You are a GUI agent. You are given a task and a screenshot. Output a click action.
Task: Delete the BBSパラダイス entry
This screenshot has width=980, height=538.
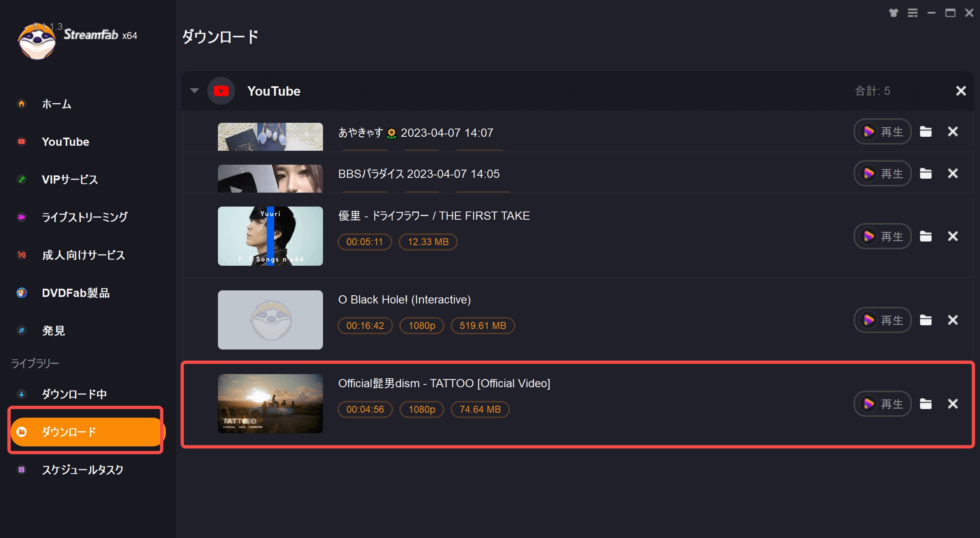coord(953,173)
